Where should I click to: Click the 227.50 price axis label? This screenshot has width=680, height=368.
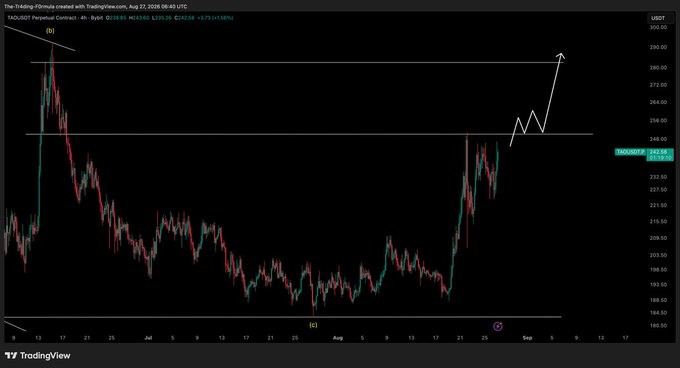tap(658, 189)
